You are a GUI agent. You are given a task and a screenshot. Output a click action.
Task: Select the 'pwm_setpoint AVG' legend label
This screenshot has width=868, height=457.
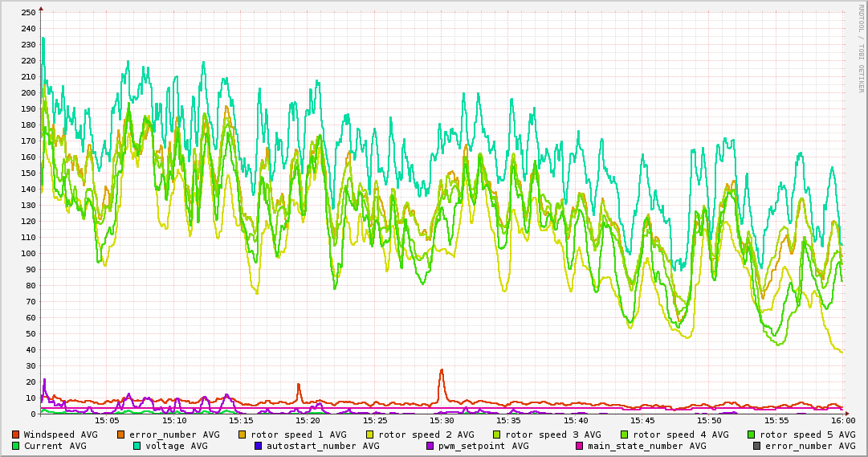[484, 446]
